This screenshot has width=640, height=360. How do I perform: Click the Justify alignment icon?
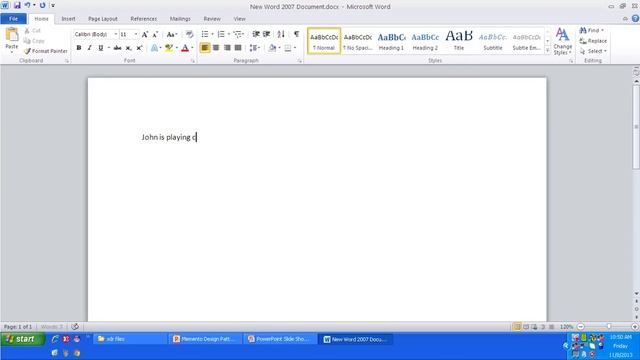click(x=238, y=48)
